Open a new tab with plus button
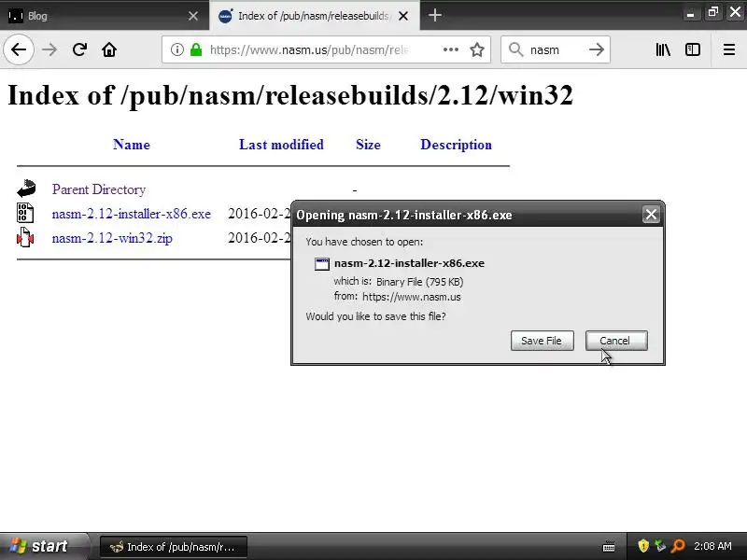The image size is (747, 560). pyautogui.click(x=434, y=16)
